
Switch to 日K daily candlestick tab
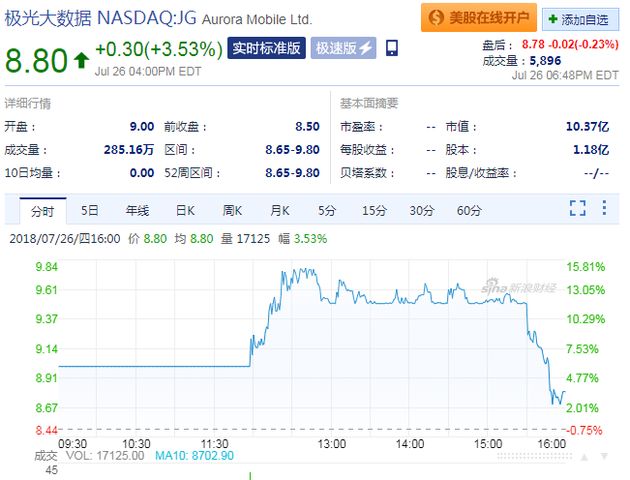point(185,211)
